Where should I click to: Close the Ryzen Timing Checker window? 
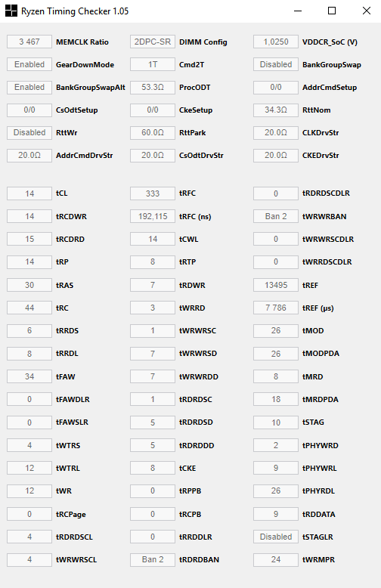coord(367,11)
